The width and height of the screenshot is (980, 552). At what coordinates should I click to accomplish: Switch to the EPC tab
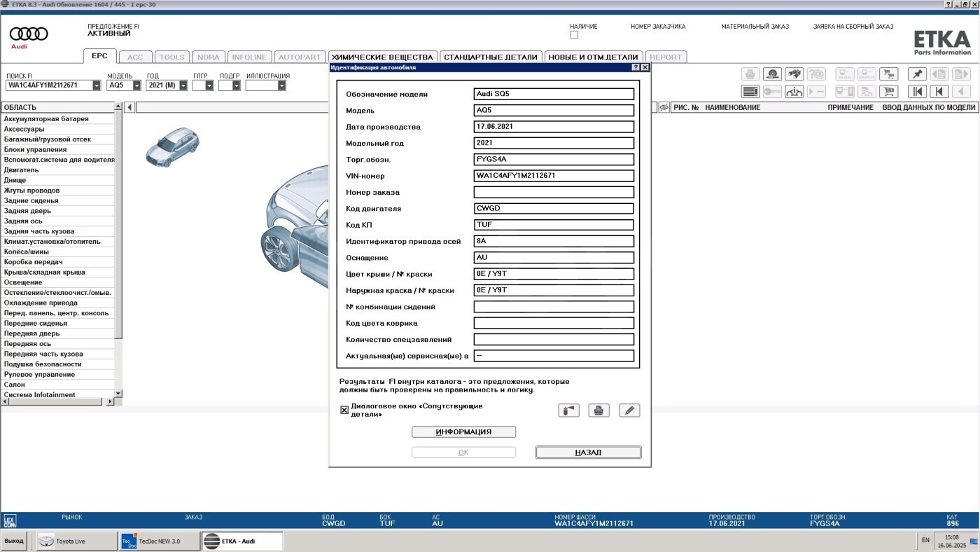[x=99, y=56]
